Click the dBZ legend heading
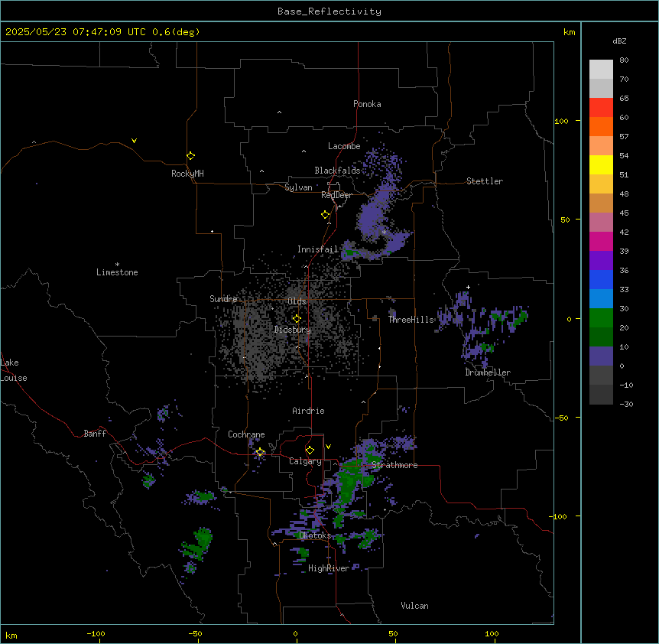 619,41
